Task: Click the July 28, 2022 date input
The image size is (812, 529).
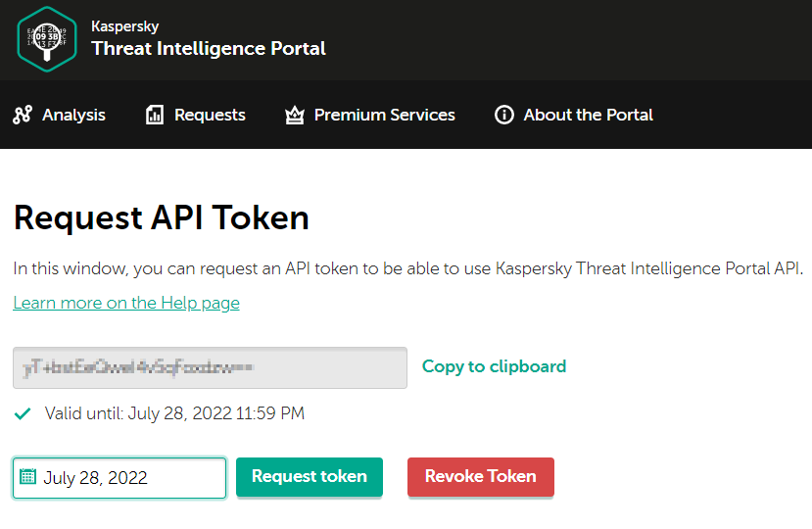Action: [x=127, y=478]
